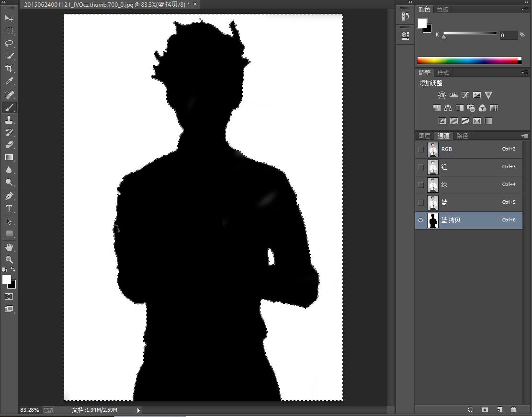Activate the Clone Stamp tool

pyautogui.click(x=9, y=120)
